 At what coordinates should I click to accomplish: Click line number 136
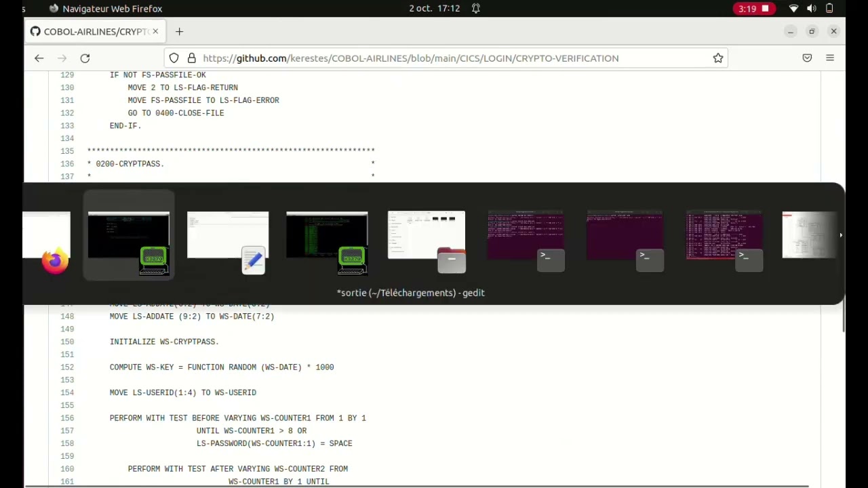pos(67,164)
